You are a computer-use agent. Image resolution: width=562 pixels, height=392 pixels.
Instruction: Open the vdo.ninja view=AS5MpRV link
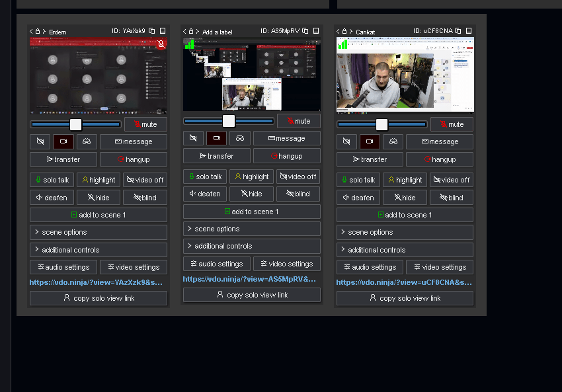[x=249, y=279]
